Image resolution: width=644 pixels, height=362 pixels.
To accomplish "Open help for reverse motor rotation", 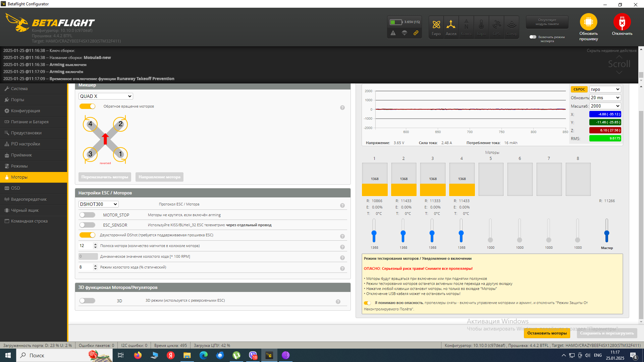I will (x=342, y=108).
